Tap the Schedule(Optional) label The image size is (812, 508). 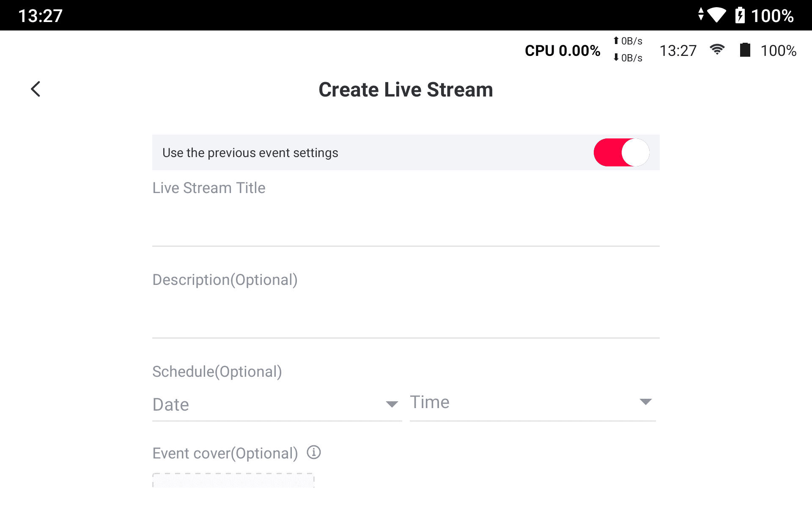(x=217, y=372)
